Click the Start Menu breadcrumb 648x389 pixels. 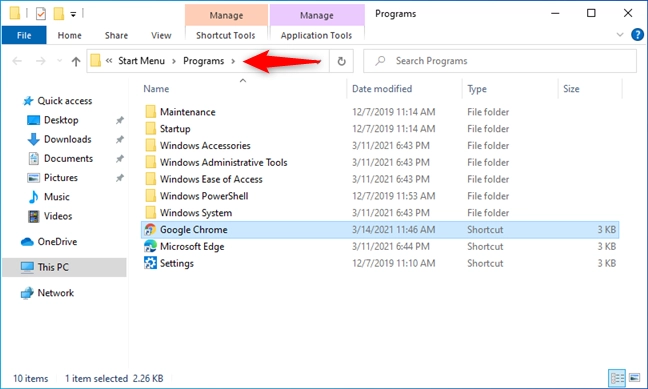click(x=141, y=61)
